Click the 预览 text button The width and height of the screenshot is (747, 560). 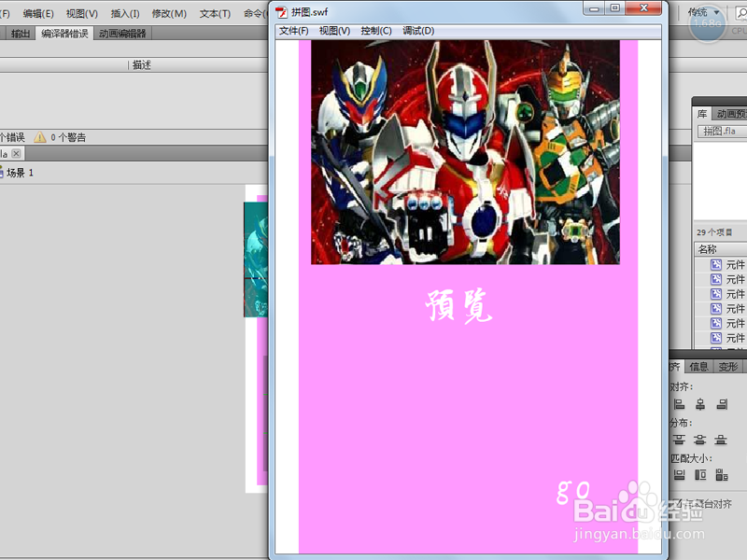(x=458, y=306)
